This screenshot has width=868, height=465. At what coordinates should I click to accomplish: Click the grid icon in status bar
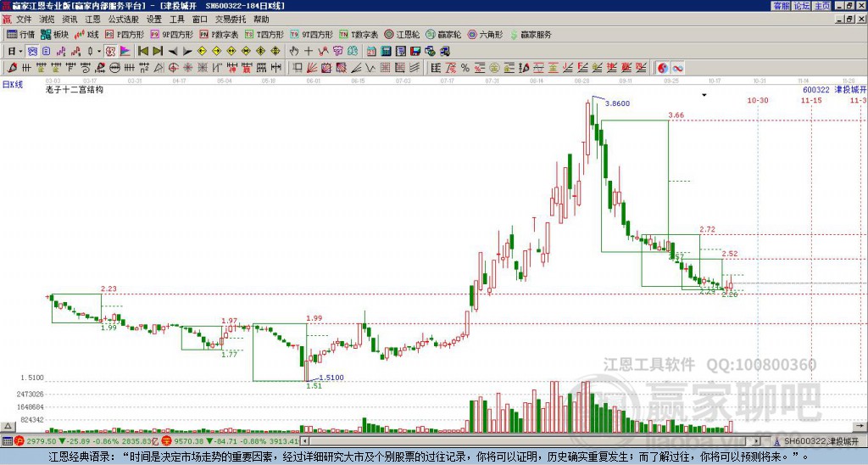7,441
